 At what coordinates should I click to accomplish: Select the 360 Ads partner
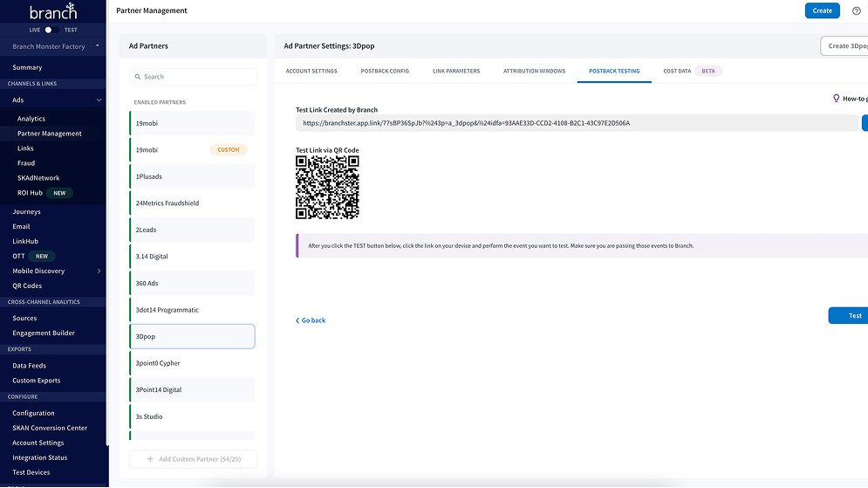[x=192, y=283]
